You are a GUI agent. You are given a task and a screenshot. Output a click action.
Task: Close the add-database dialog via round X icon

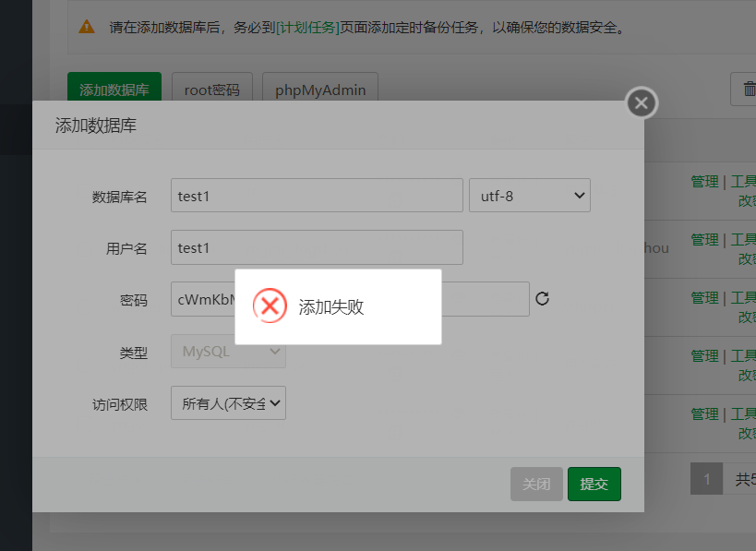pyautogui.click(x=642, y=102)
